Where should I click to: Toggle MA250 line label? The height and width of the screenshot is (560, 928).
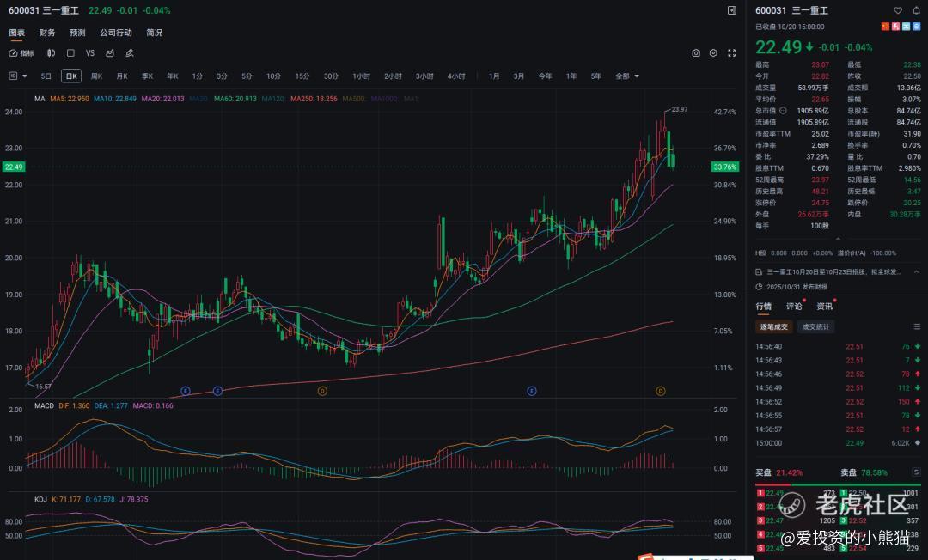click(x=314, y=99)
